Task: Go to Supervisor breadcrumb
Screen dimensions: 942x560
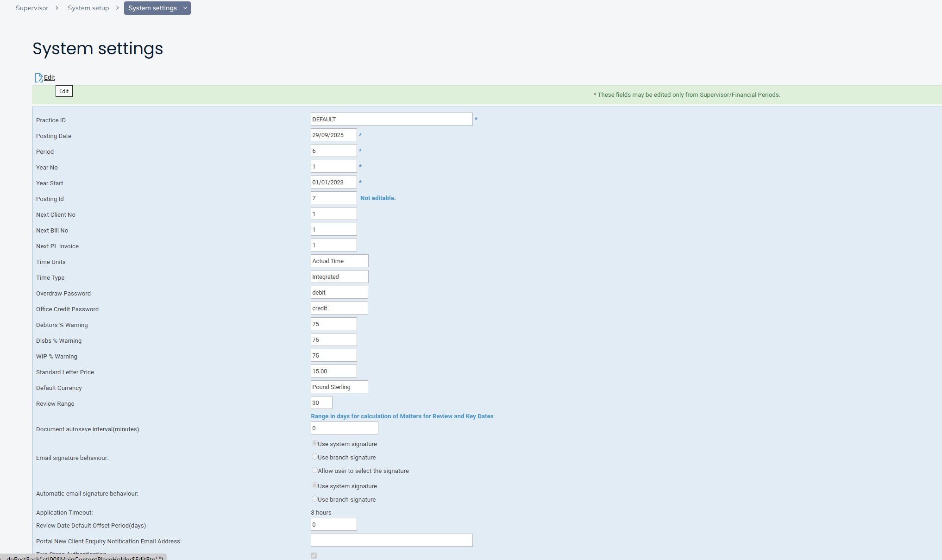Action: [x=32, y=8]
